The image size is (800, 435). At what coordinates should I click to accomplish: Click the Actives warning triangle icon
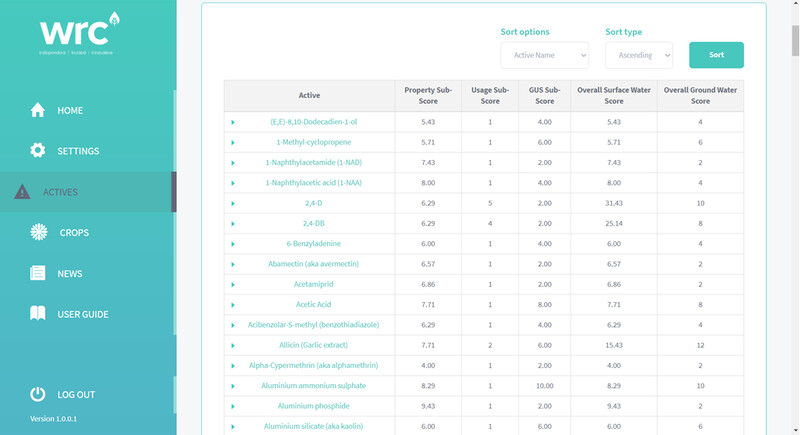(x=22, y=192)
